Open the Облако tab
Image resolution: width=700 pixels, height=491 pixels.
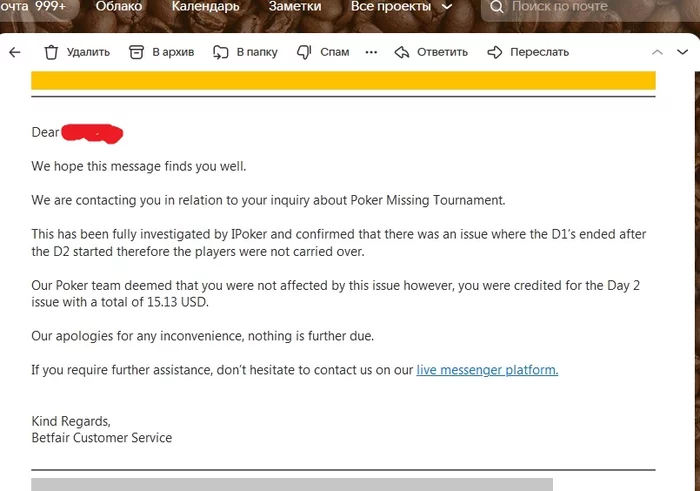119,7
